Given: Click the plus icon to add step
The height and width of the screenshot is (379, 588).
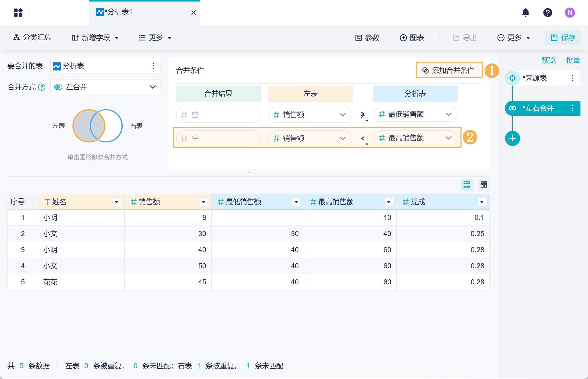Looking at the screenshot, I should coord(512,138).
